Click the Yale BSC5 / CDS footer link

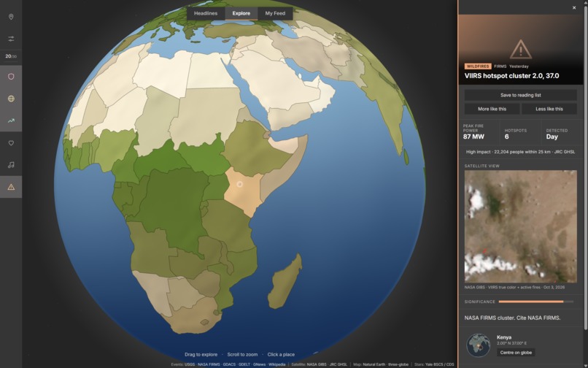pos(439,364)
